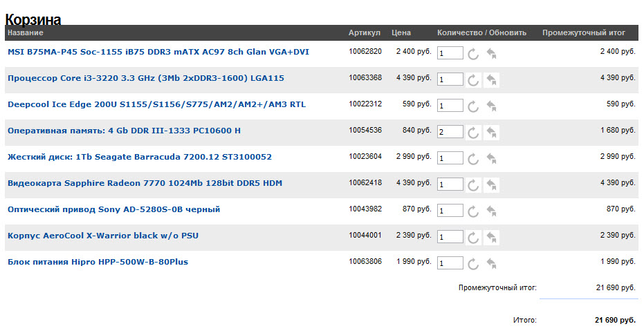The image size is (644, 333).
Task: Click quantity field for the 4 Gb DDR memory
Action: coord(450,132)
